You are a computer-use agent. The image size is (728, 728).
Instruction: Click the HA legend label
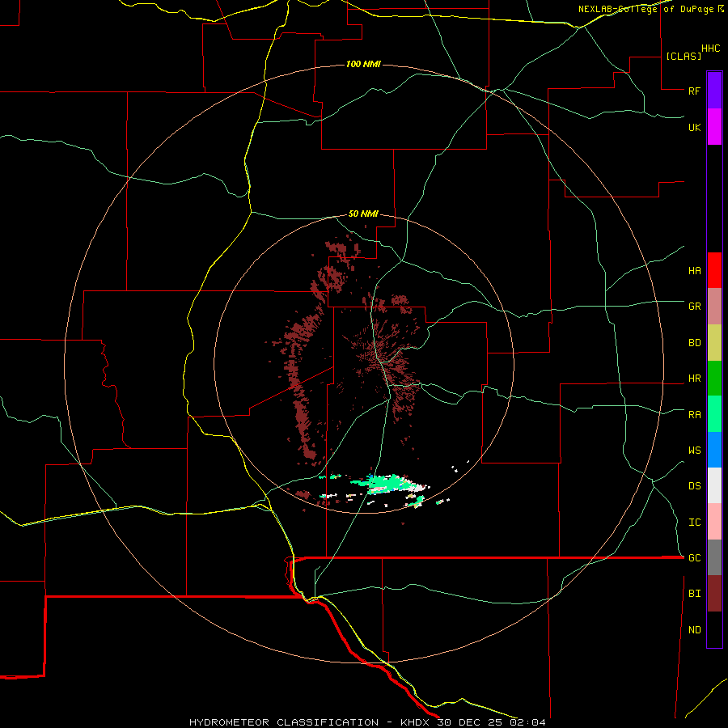pyautogui.click(x=694, y=271)
